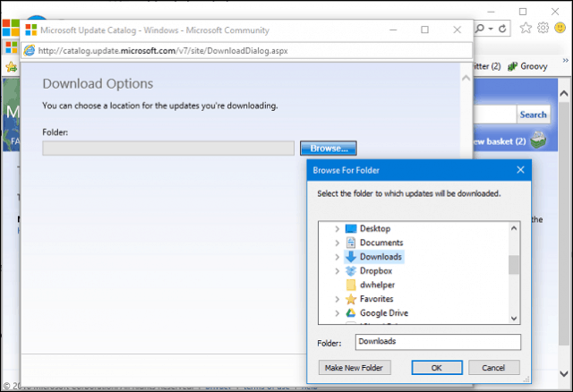The height and width of the screenshot is (392, 573).
Task: Click the search magnifier in IE address bar
Action: coord(480,29)
